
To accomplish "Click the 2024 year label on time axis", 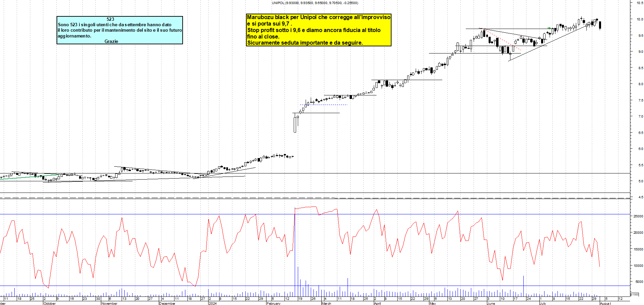I will 213,303.
